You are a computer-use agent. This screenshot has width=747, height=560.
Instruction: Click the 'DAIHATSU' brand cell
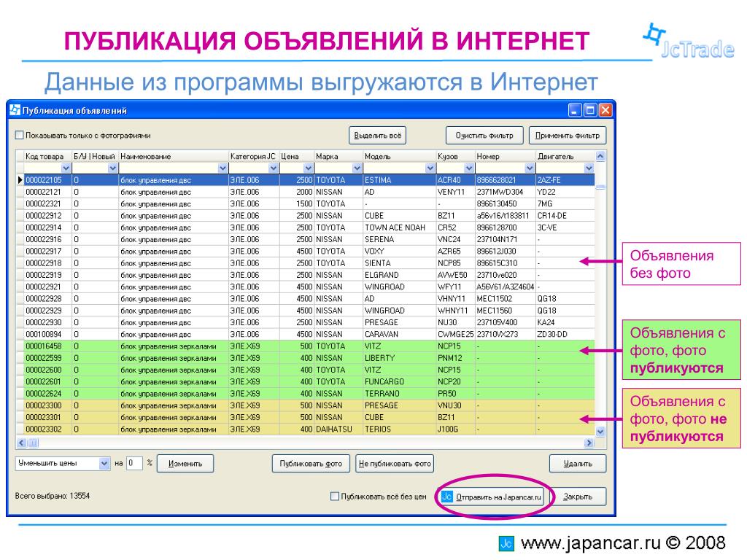click(x=338, y=429)
